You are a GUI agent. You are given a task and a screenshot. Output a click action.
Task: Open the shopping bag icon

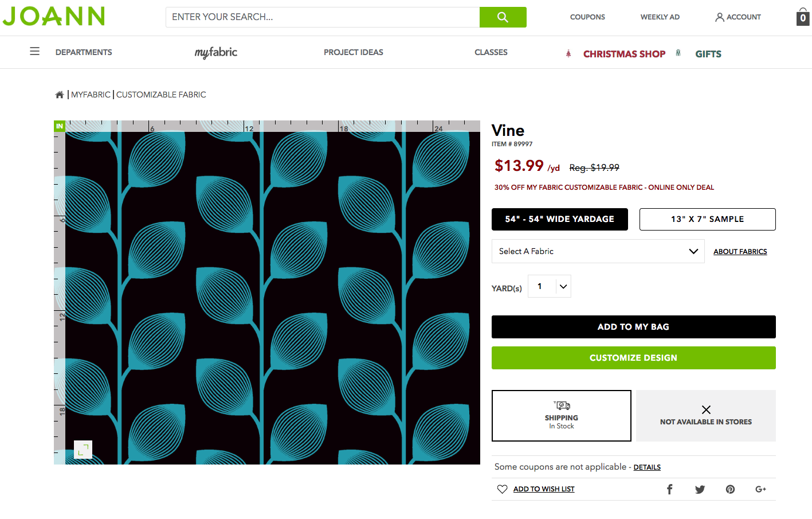pyautogui.click(x=803, y=17)
